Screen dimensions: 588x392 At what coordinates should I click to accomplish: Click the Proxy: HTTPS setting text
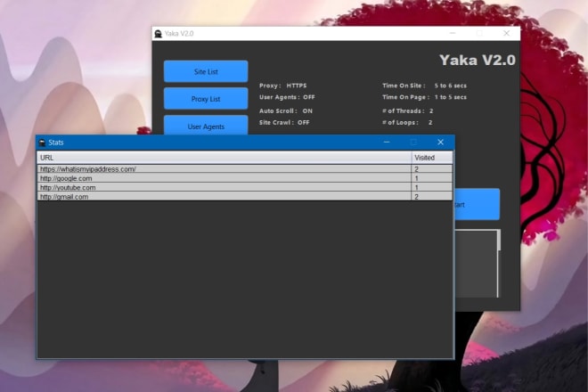coord(282,86)
